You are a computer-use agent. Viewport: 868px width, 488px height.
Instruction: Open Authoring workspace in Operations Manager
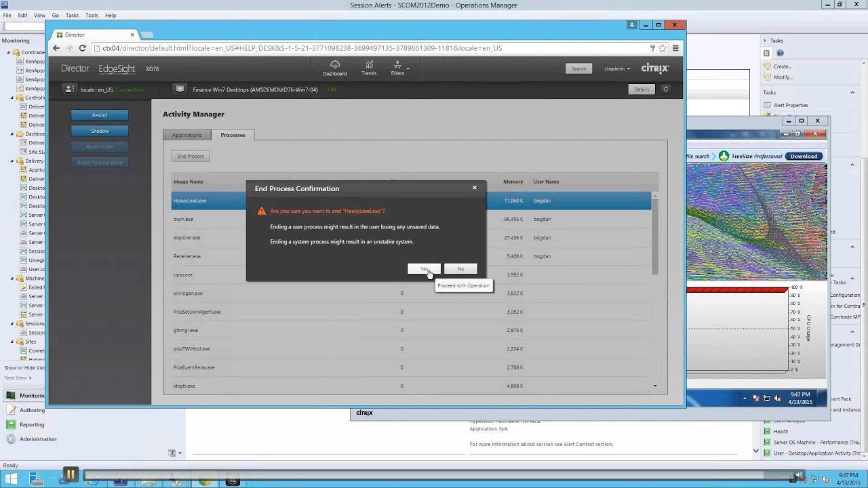coord(26,410)
